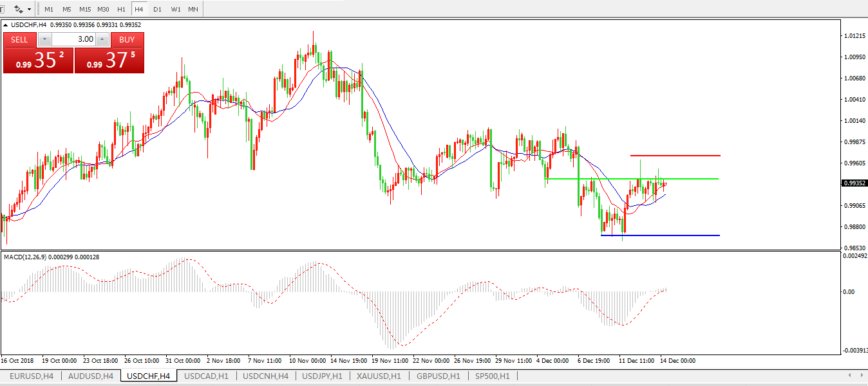868x386 pixels.
Task: Click the templates icon in the toolbar
Action: click(19, 10)
